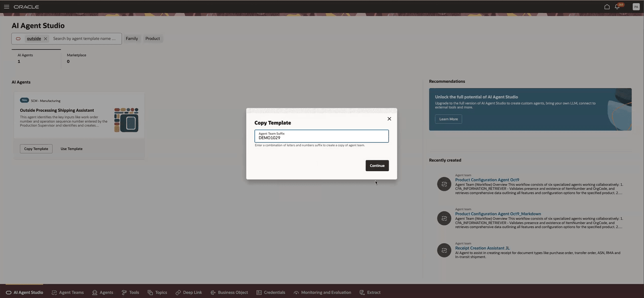644x298 pixels.
Task: Select the Marketplace count tab
Action: click(x=77, y=58)
